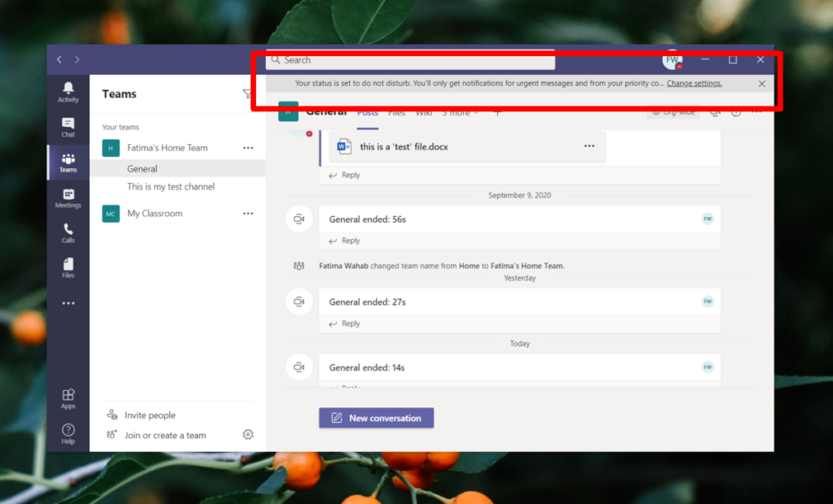This screenshot has height=504, width=833.
Task: Click the filter icon in Teams panel
Action: point(246,94)
